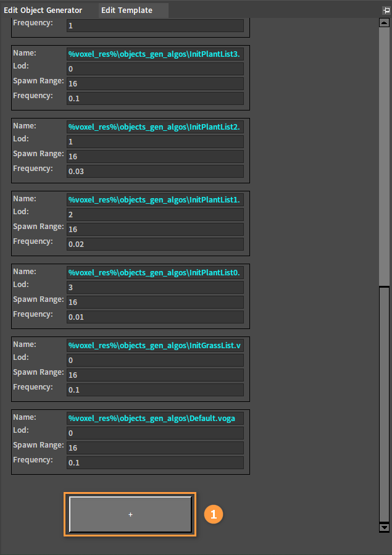Click the Spawn Range field of InitPlantList0

155,303
